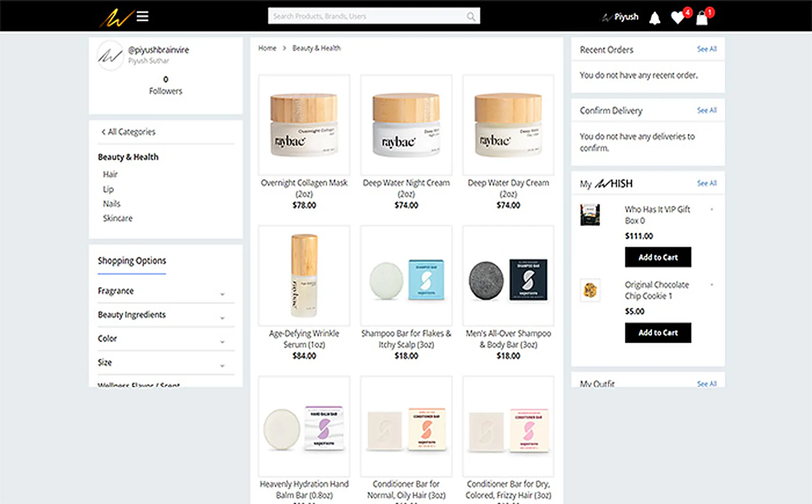
Task: Open Conditioner Bar Dry, Colored Hair image
Action: click(x=508, y=426)
